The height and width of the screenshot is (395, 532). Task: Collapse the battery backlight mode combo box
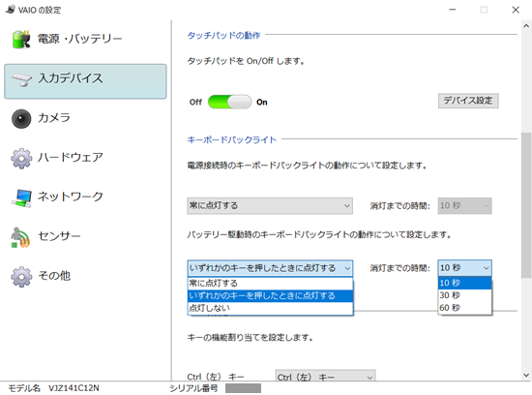[270, 268]
